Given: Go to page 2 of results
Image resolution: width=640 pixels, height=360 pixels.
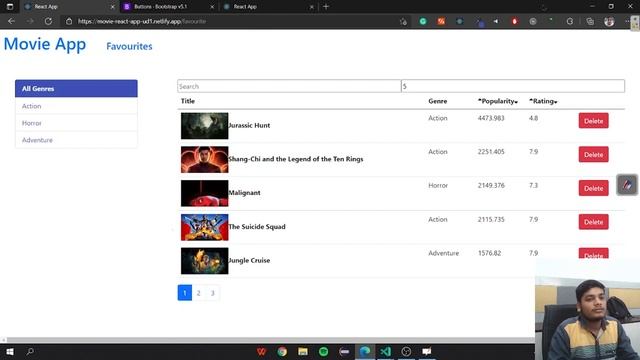Looking at the screenshot, I should [x=198, y=293].
